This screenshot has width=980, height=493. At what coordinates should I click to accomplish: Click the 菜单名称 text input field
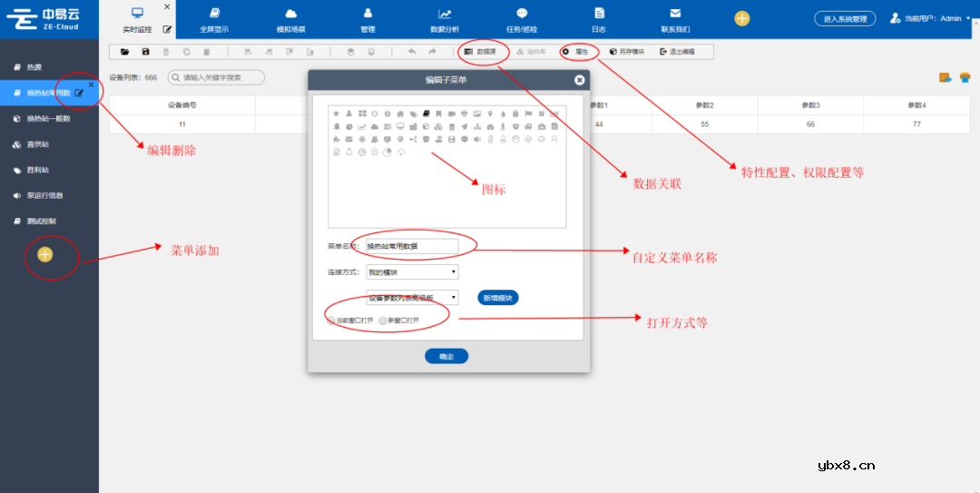click(412, 246)
